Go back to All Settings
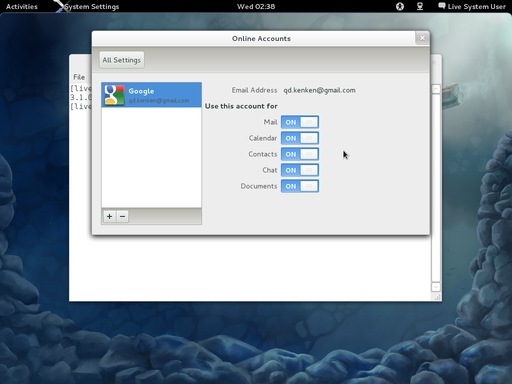This screenshot has height=384, width=512. (x=122, y=60)
